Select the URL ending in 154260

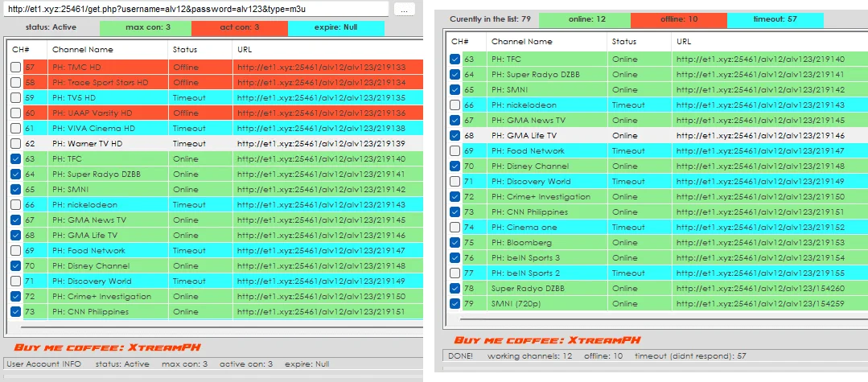click(761, 288)
